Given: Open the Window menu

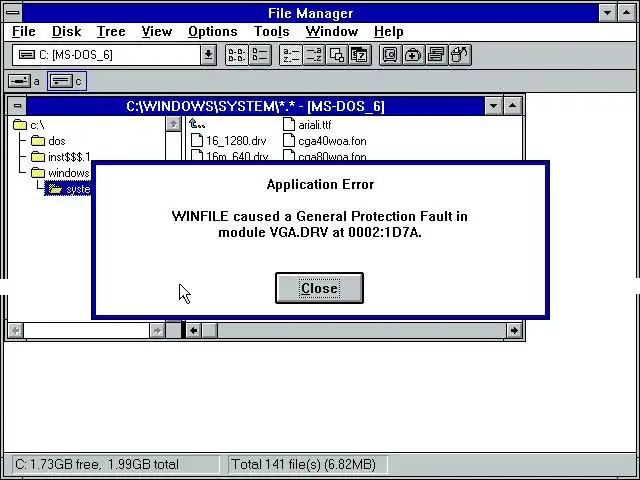Looking at the screenshot, I should (332, 31).
